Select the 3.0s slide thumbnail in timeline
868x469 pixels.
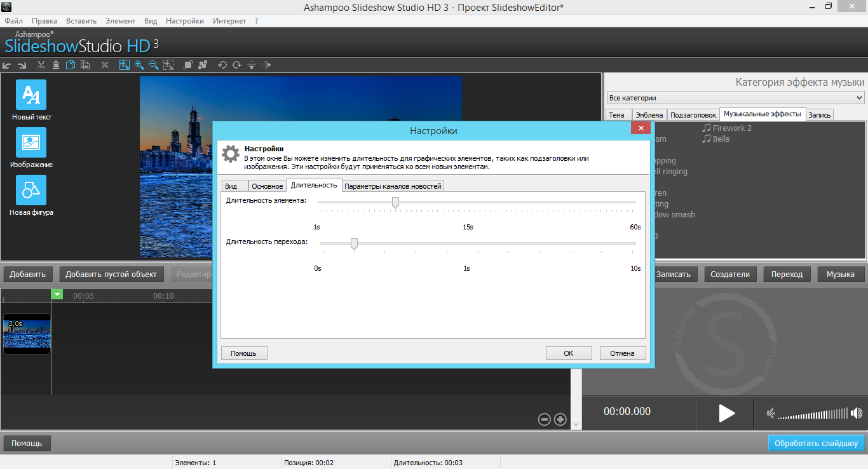point(27,334)
